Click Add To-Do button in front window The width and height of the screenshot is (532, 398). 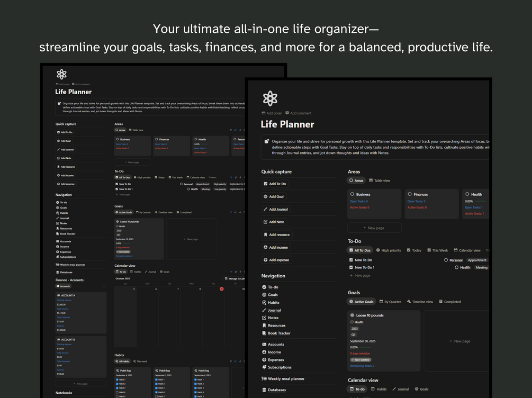click(275, 184)
